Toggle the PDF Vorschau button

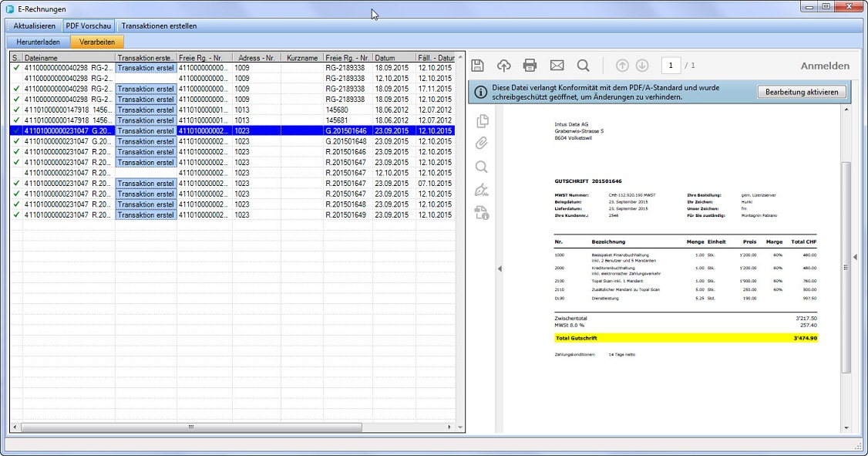[89, 26]
